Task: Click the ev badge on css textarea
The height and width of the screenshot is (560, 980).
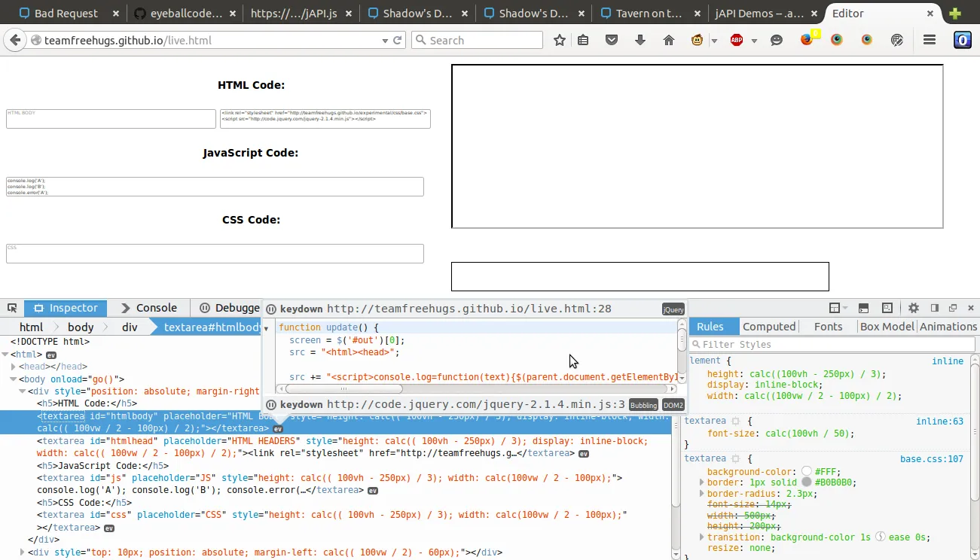Action: click(109, 528)
